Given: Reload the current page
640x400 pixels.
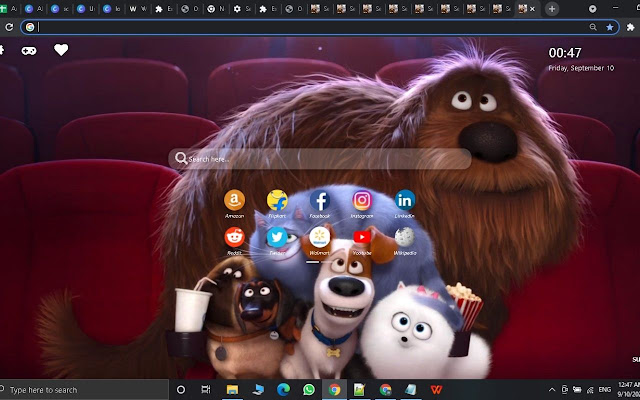Looking at the screenshot, I should point(9,27).
